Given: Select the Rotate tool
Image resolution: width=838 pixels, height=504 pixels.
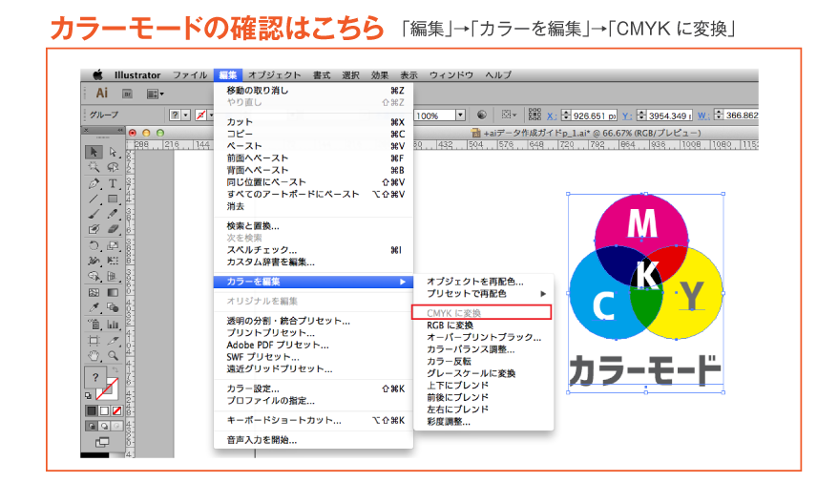Looking at the screenshot, I should [94, 246].
